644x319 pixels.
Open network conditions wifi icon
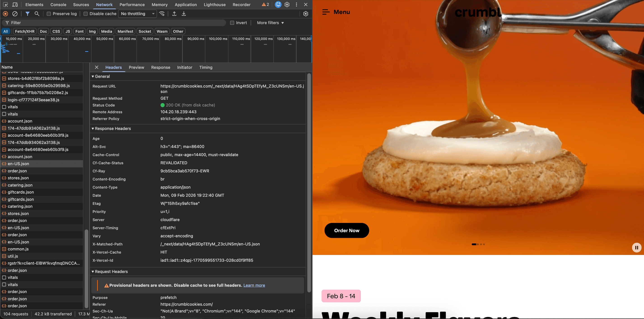pyautogui.click(x=162, y=14)
